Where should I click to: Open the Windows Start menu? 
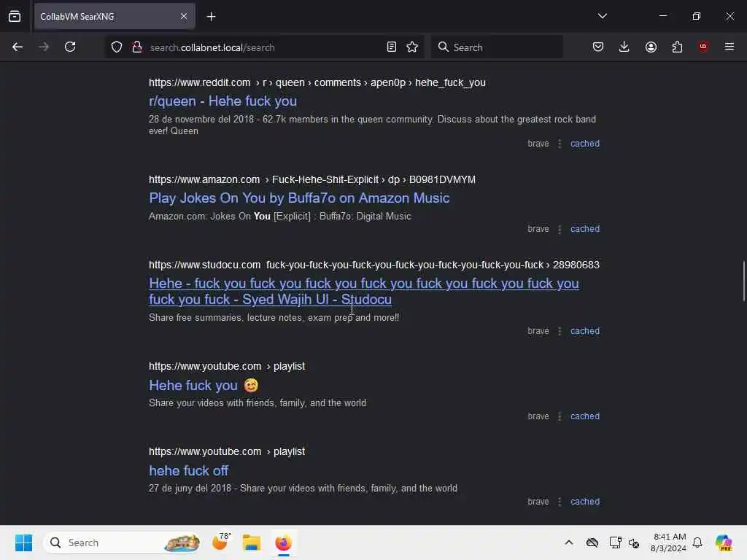(23, 542)
